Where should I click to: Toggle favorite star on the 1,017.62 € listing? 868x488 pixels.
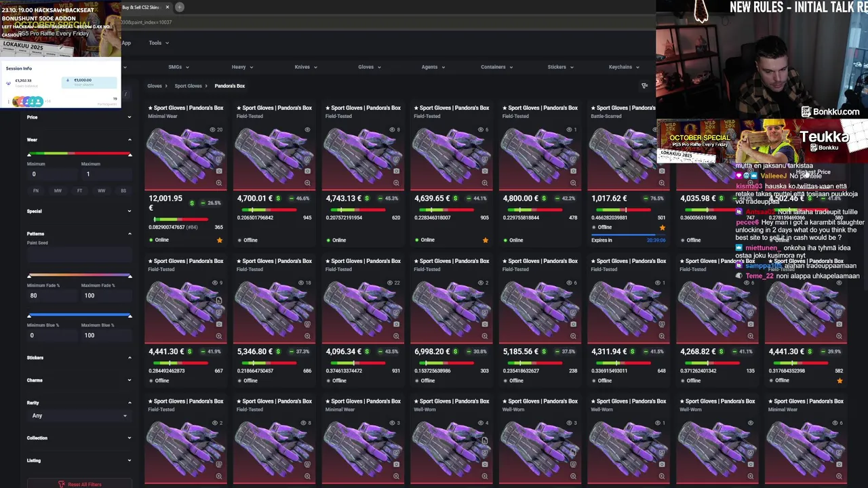click(x=662, y=228)
